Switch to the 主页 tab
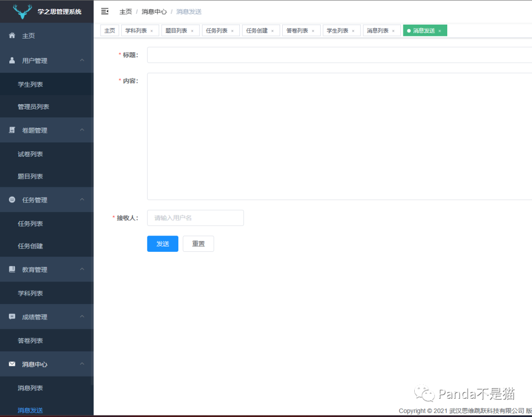 109,31
